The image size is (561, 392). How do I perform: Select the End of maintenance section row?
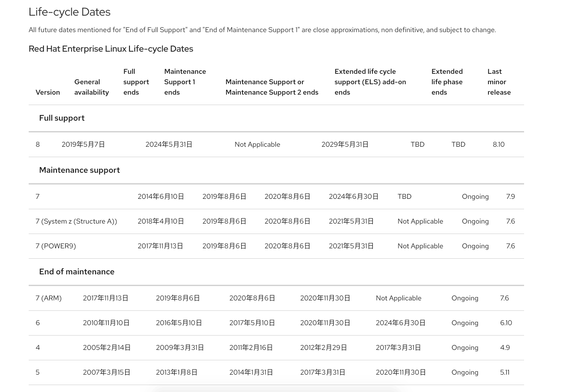tap(276, 272)
